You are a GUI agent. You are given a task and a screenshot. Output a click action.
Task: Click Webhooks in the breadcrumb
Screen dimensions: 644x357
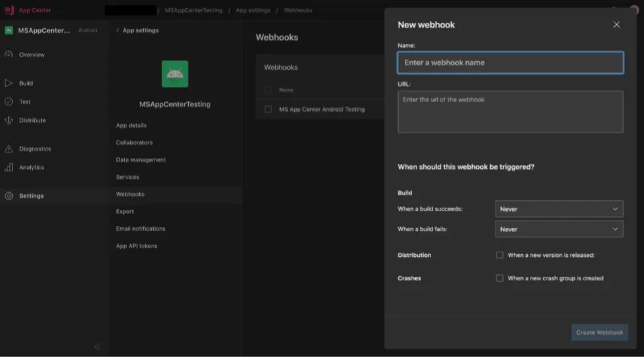pos(297,10)
